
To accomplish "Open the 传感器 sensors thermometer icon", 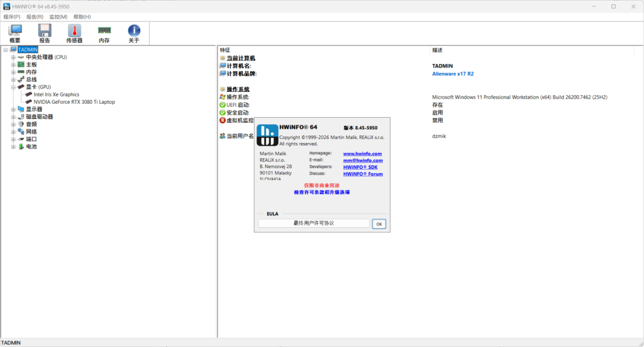I will click(x=74, y=33).
